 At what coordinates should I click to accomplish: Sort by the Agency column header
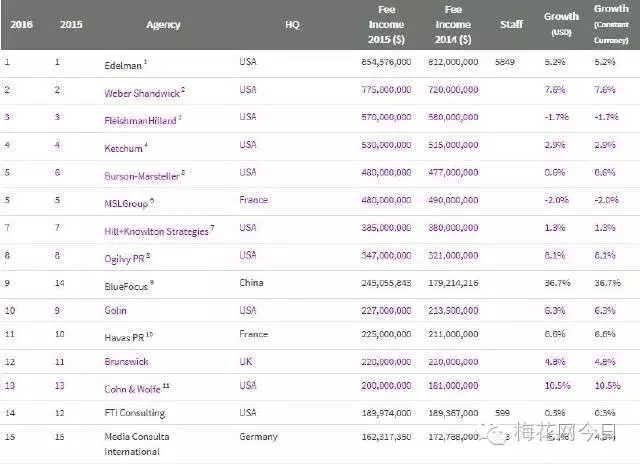click(163, 24)
